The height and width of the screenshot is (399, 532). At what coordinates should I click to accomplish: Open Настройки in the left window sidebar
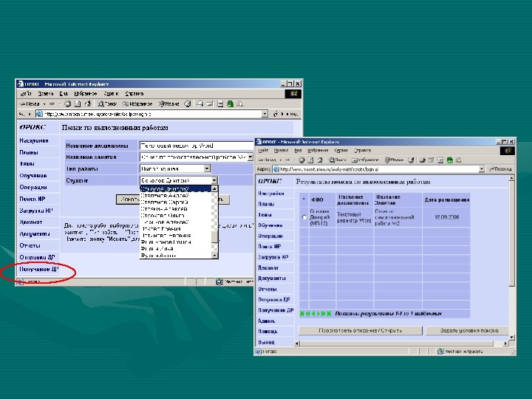(34, 140)
